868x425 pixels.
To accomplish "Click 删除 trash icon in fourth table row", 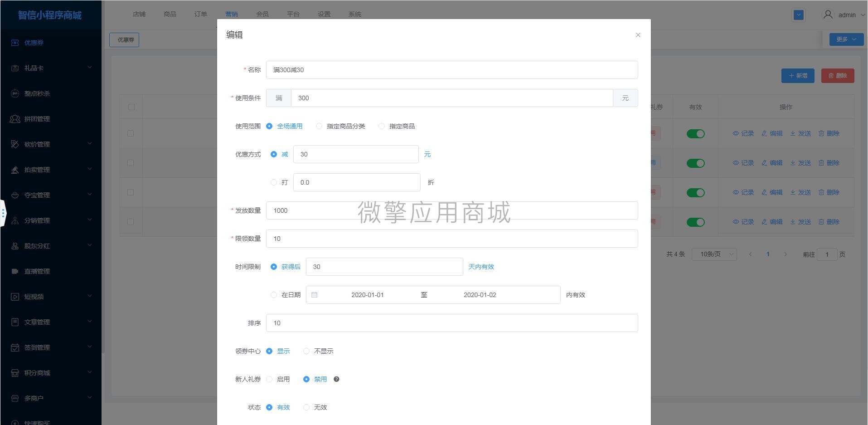I will pos(821,222).
